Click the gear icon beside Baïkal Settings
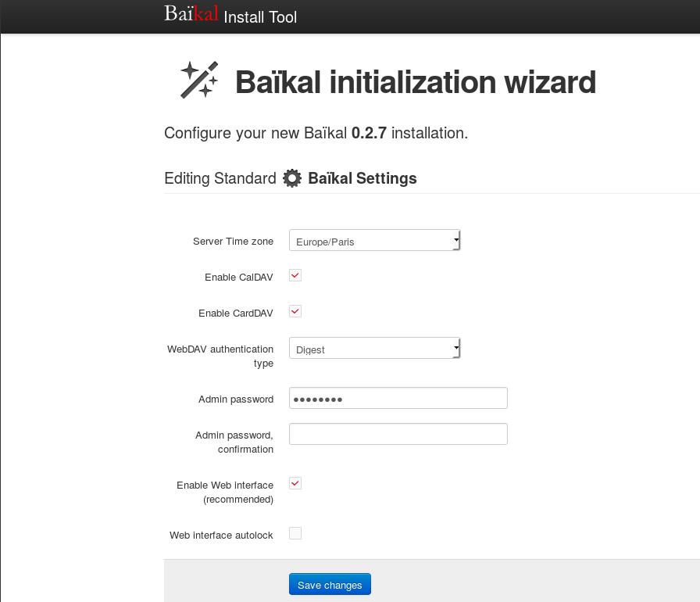Image resolution: width=700 pixels, height=602 pixels. (x=292, y=178)
